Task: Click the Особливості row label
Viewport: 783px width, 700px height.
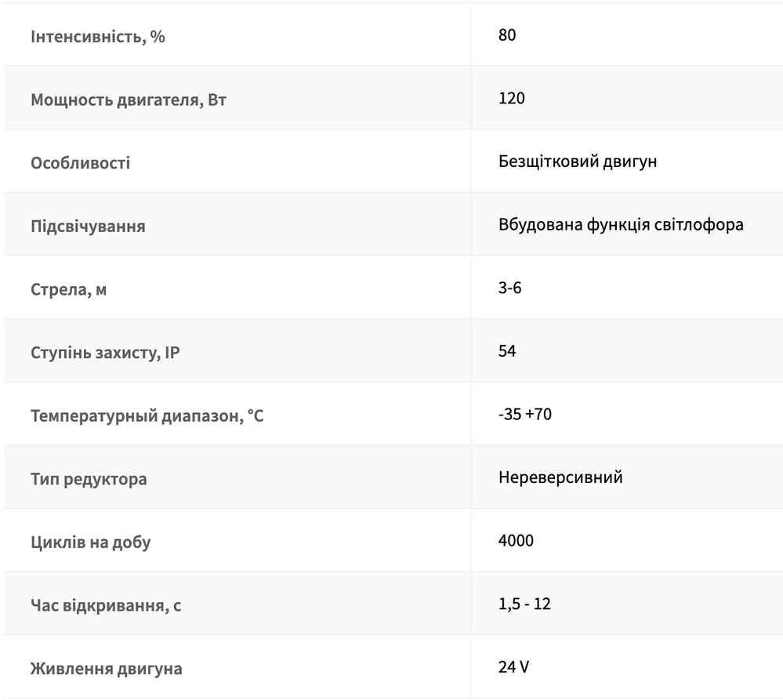Action: pyautogui.click(x=81, y=163)
